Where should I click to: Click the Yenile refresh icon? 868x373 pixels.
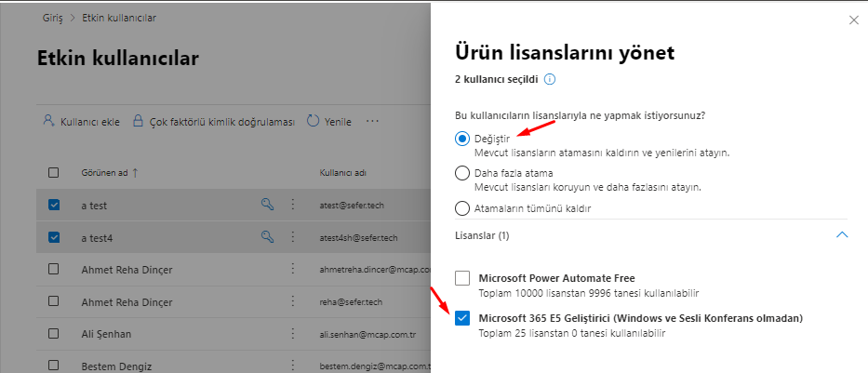(314, 121)
